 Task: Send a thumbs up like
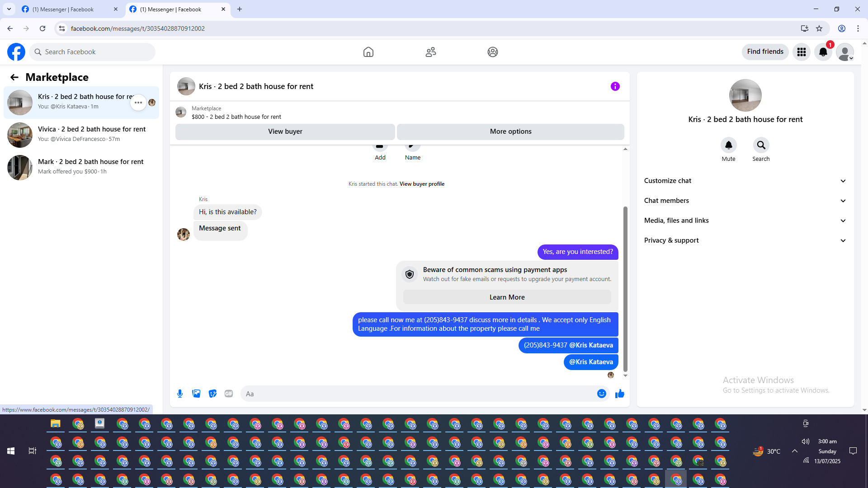[619, 394]
